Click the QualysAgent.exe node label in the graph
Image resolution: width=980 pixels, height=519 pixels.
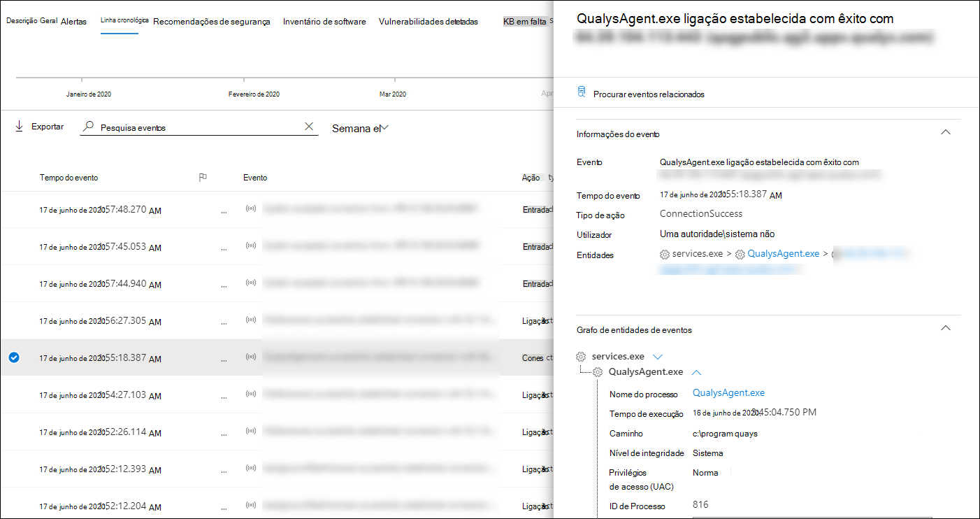tap(646, 372)
